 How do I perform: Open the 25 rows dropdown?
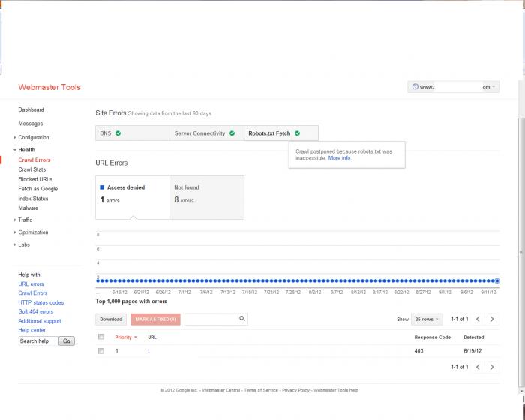pyautogui.click(x=427, y=319)
